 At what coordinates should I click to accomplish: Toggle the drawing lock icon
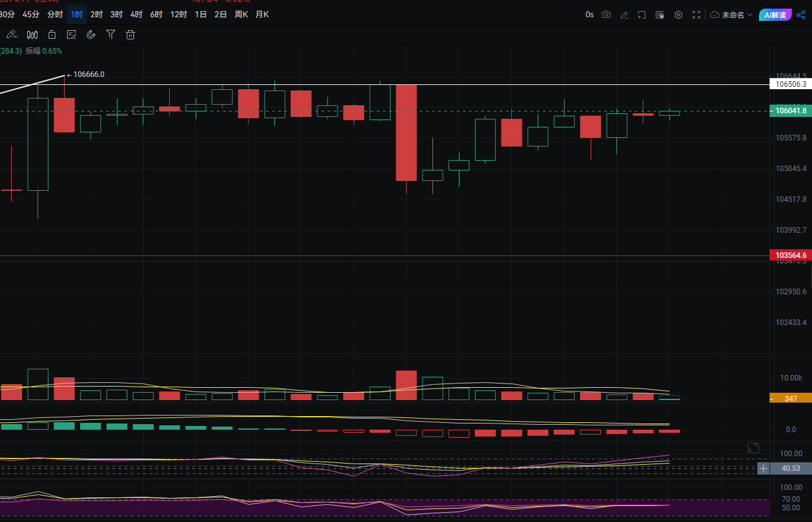point(52,35)
